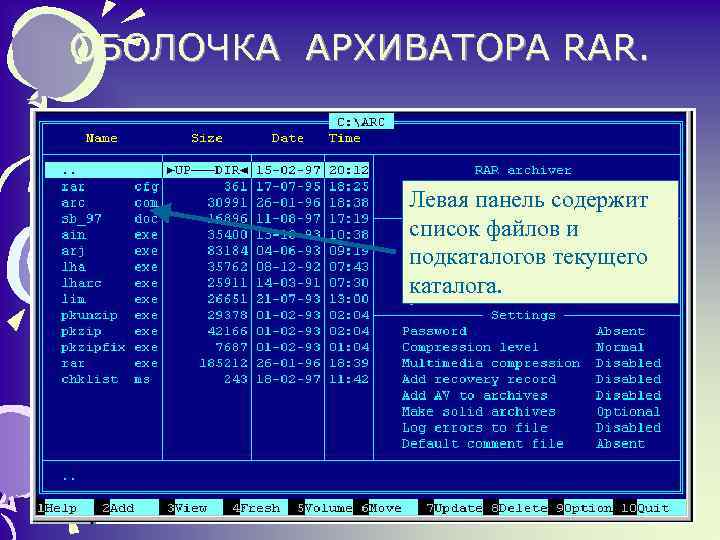Click the date 18-02-97 of chklist
Viewport: 720px width, 540px height.
(x=288, y=379)
